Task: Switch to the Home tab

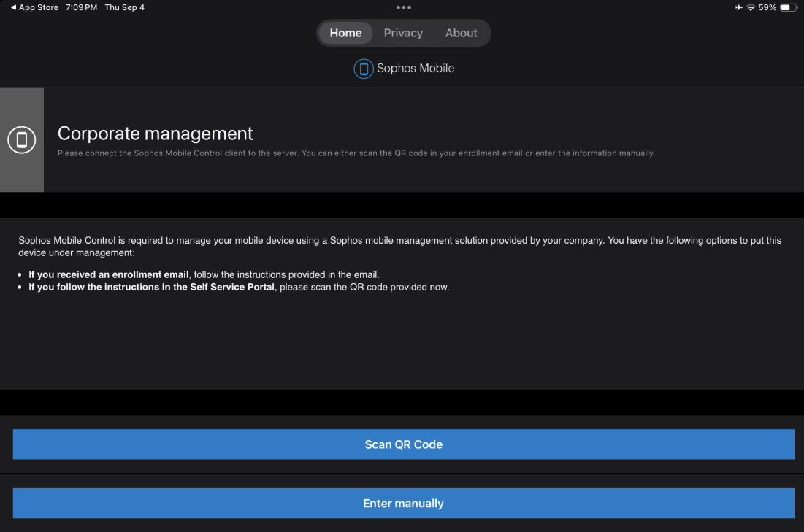Action: [x=345, y=33]
